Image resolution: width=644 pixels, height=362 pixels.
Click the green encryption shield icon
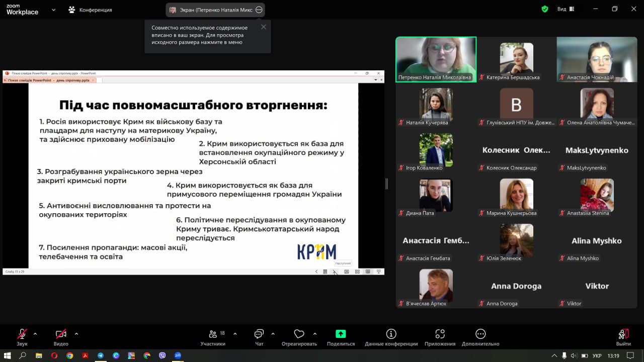(545, 9)
